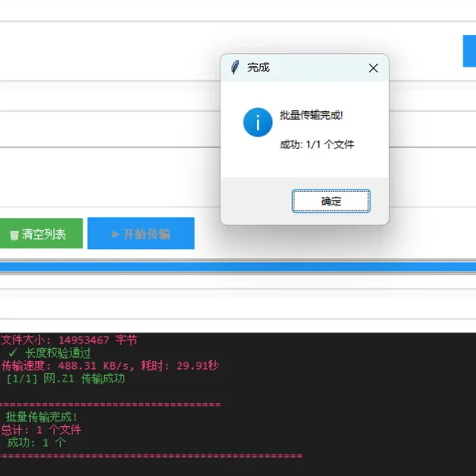
Task: Click the feather icon in dialog title
Action: tap(235, 67)
